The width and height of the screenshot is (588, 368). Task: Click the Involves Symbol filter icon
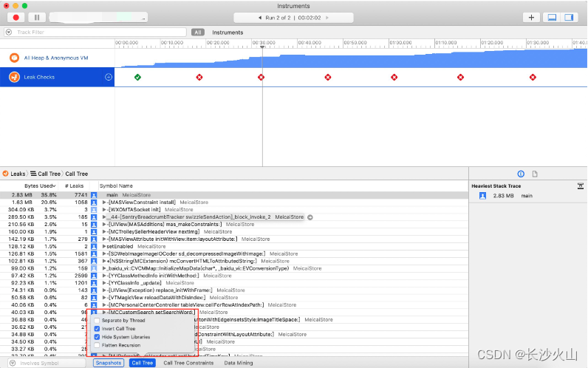(x=13, y=363)
